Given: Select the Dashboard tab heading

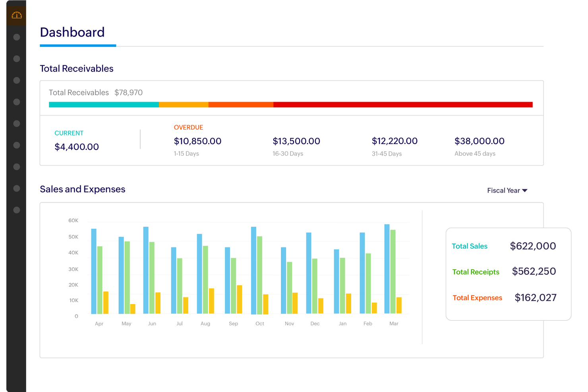Looking at the screenshot, I should click(72, 32).
